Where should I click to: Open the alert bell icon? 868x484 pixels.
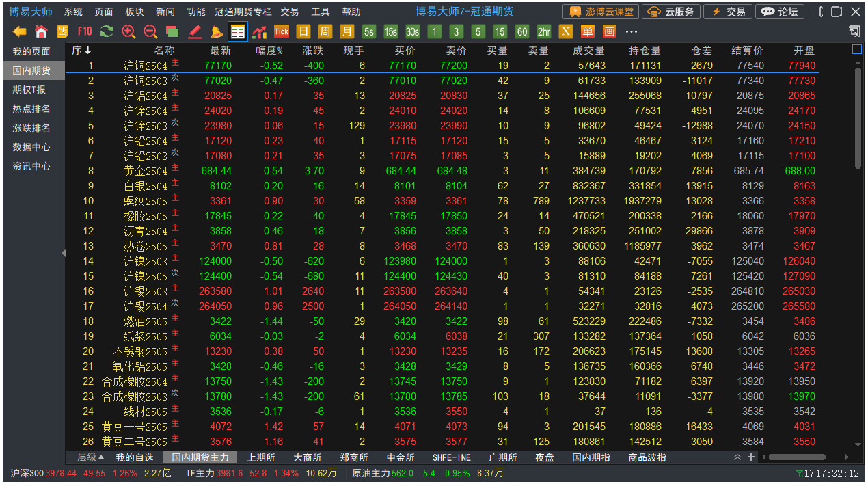pos(216,31)
